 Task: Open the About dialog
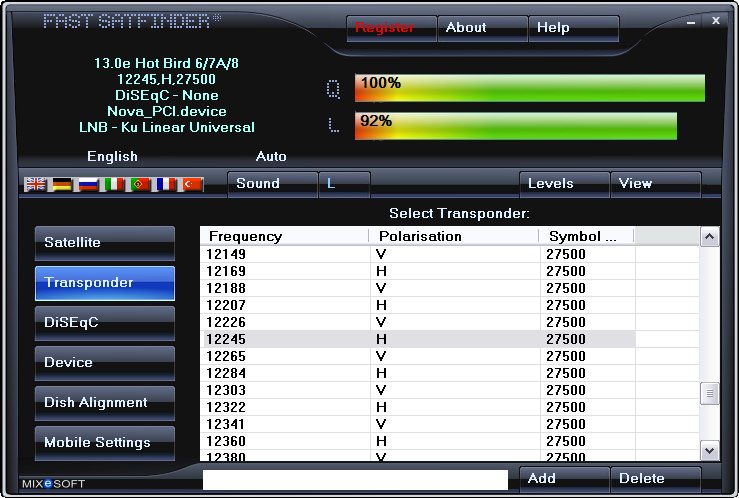[482, 28]
